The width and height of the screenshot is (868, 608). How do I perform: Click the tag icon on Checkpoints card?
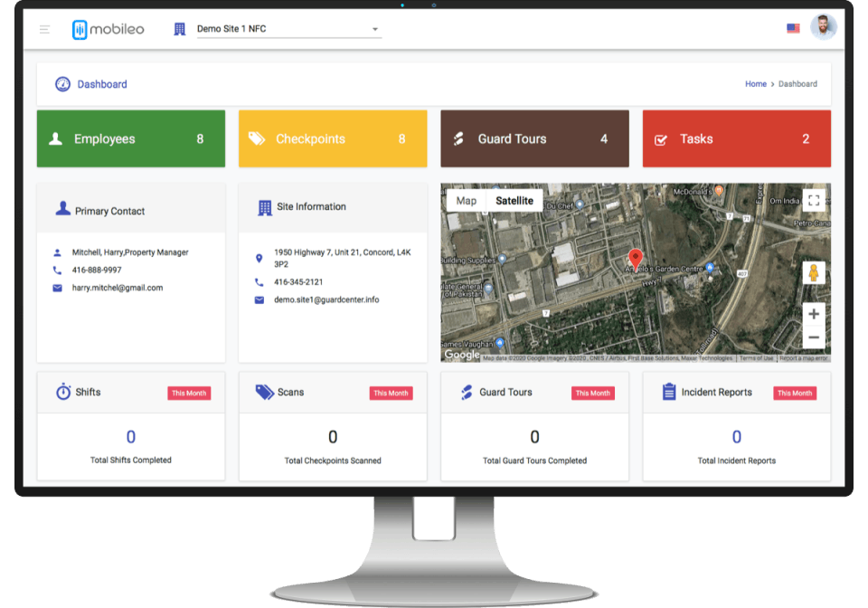tap(256, 138)
